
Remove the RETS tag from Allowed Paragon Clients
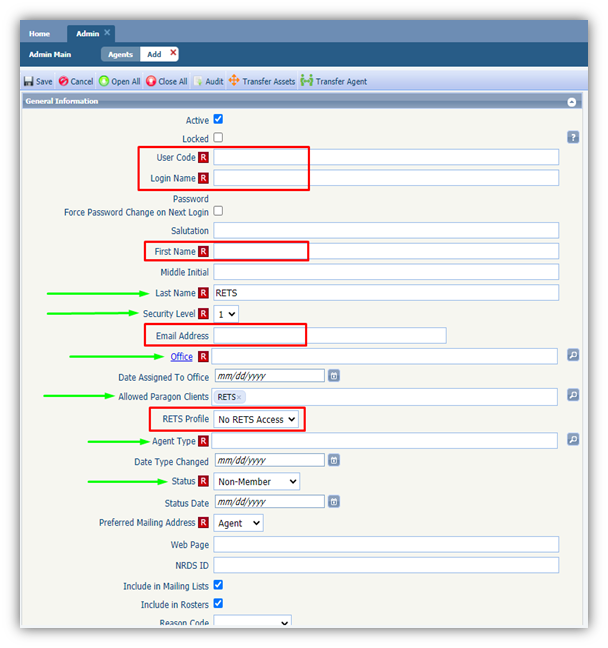tap(239, 397)
